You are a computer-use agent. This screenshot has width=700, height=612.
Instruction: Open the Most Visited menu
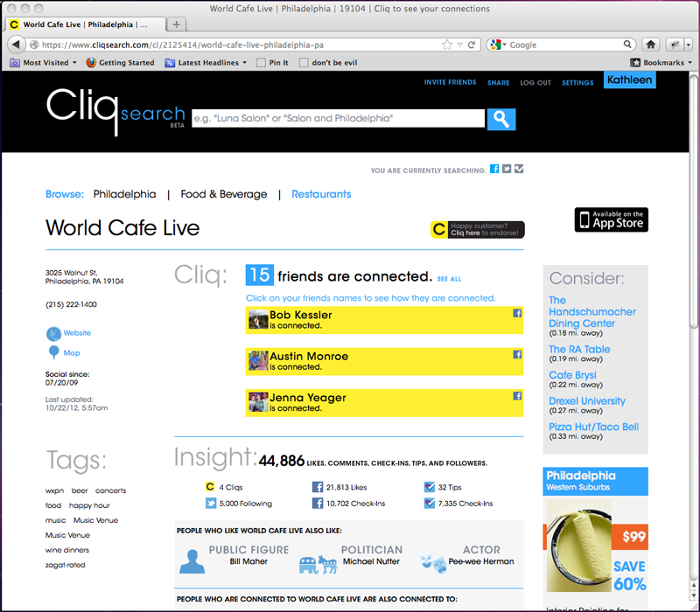(x=43, y=62)
